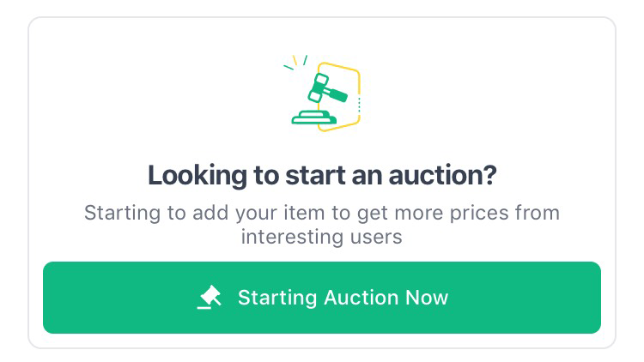Click the word 'auction?' in the heading

click(442, 175)
